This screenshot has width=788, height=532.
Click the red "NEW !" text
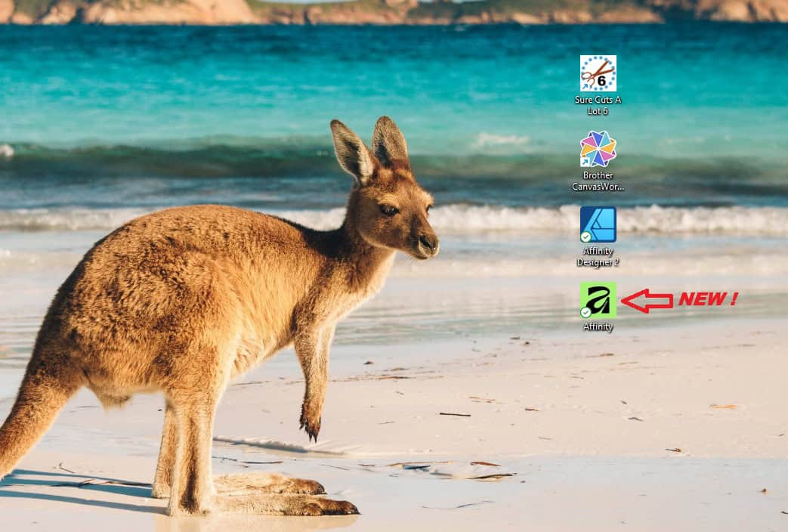(x=708, y=298)
